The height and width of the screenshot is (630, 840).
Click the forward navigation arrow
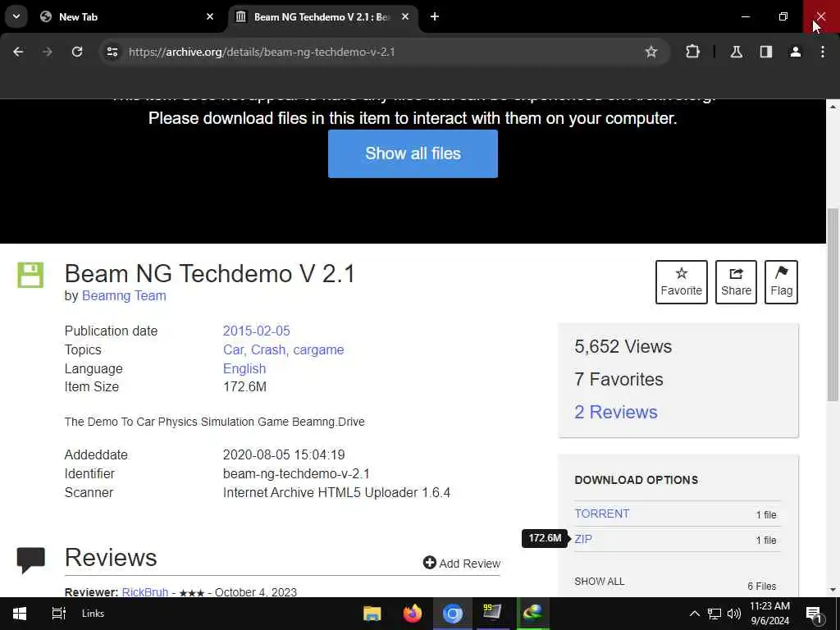[47, 52]
